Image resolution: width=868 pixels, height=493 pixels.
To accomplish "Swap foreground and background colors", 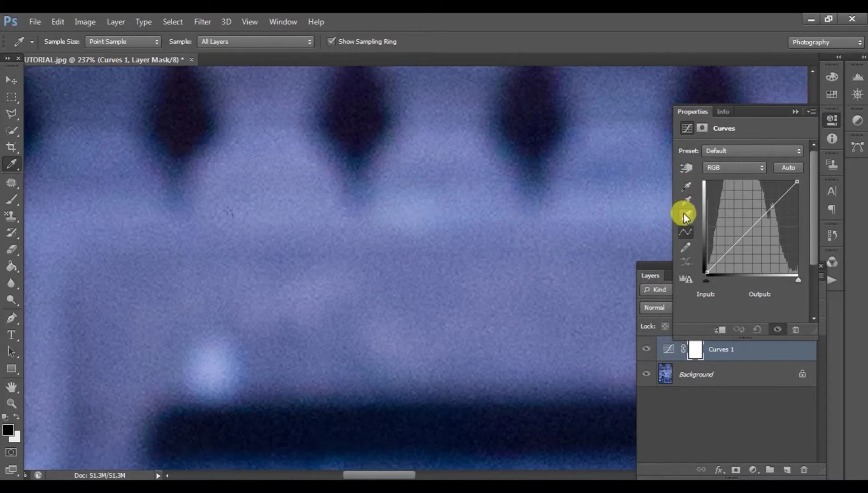I will 16,417.
